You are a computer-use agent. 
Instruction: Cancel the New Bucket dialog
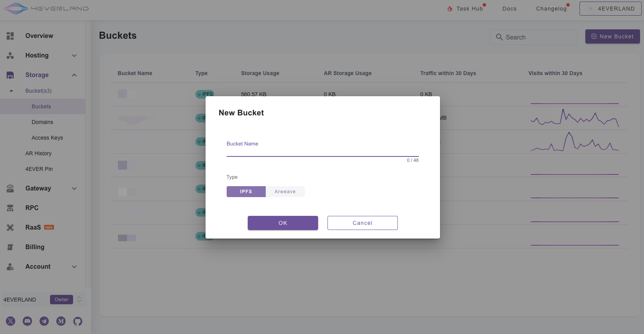[362, 223]
